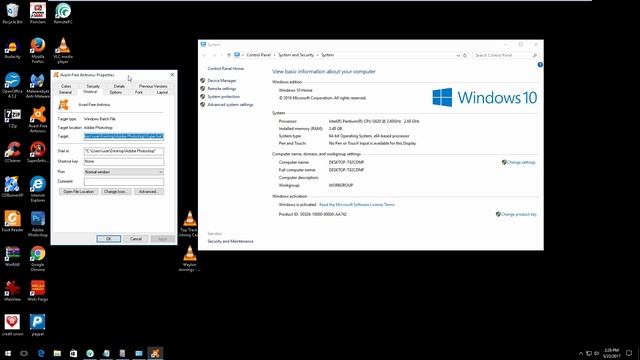Open Foxit Reader desktop shortcut
640x360 pixels.
[12, 221]
